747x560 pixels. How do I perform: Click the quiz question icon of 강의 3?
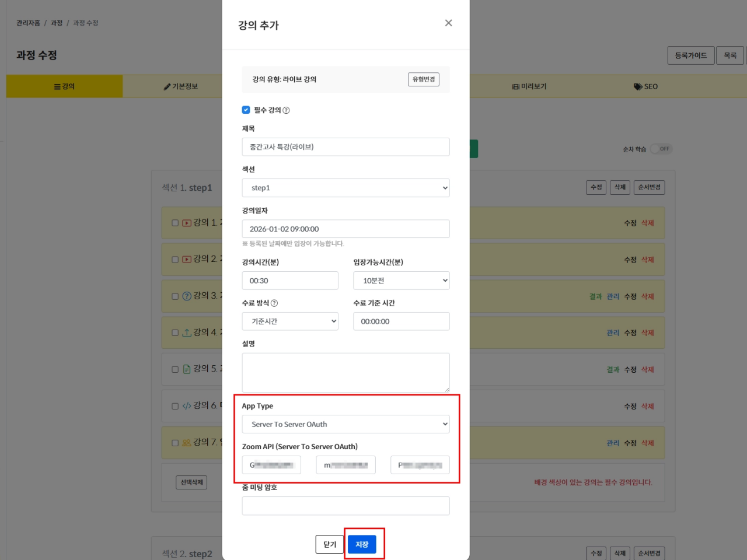(x=187, y=296)
